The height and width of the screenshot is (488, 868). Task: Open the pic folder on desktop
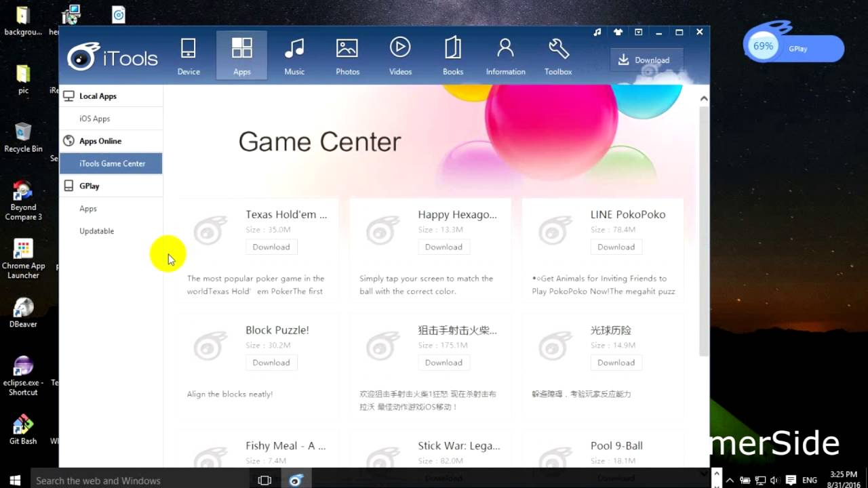23,79
